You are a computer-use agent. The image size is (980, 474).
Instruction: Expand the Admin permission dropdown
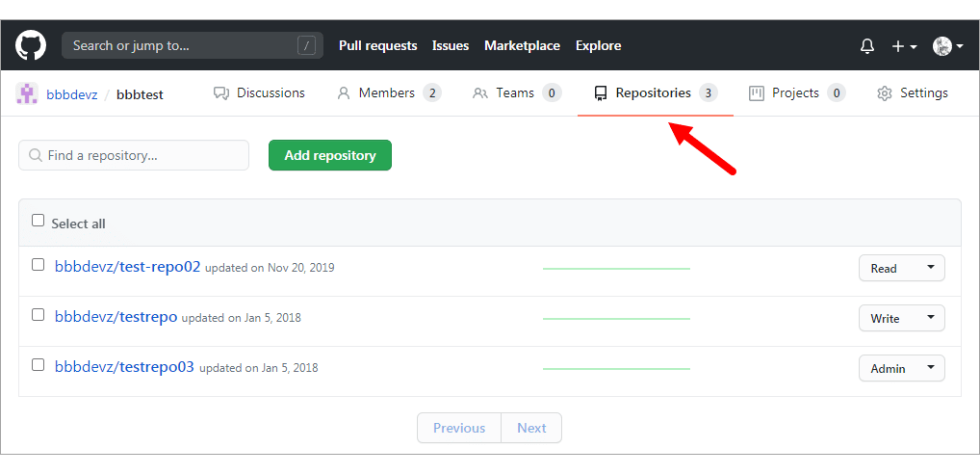(x=901, y=368)
